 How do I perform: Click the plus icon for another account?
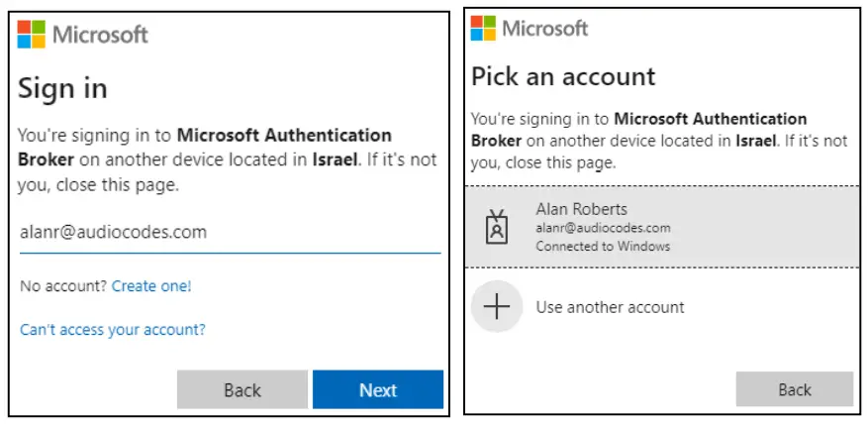pos(496,306)
